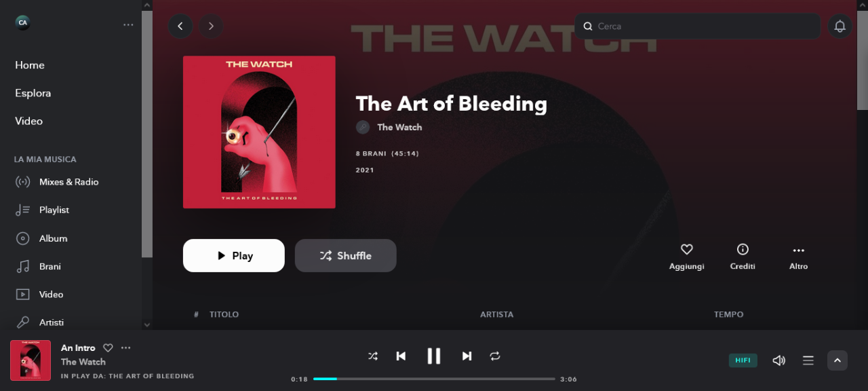
Task: Click the Crediti info icon
Action: 743,250
